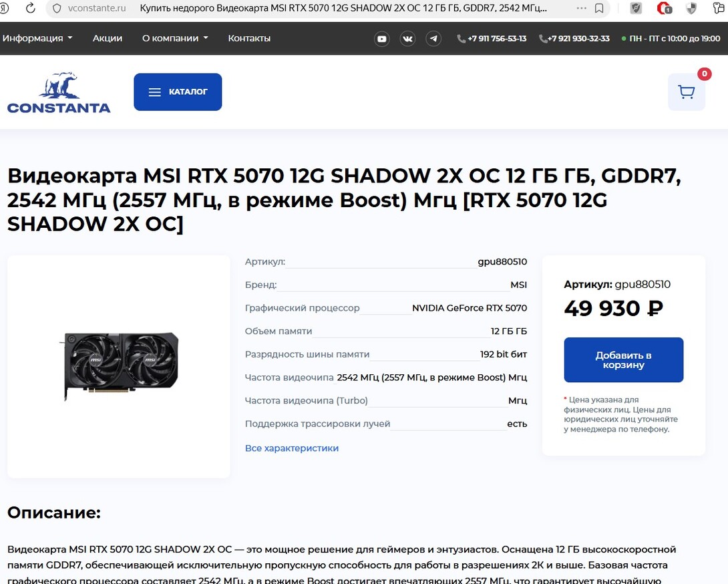
Task: Click the product title heading
Action: [x=344, y=200]
